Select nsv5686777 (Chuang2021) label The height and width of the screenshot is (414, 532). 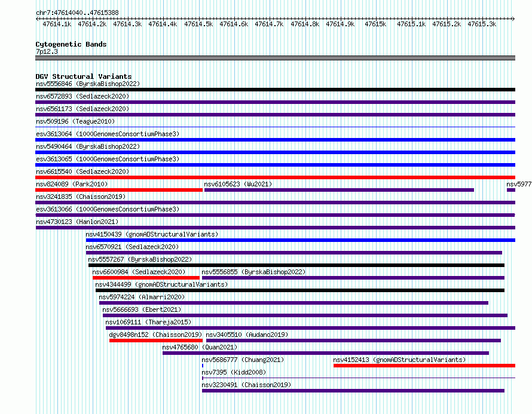pos(243,360)
